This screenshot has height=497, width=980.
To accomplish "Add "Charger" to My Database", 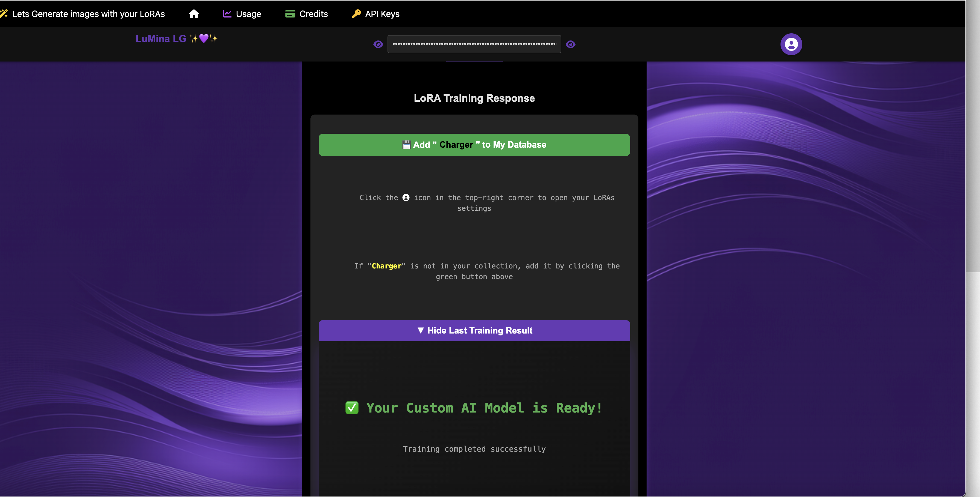I will point(474,145).
